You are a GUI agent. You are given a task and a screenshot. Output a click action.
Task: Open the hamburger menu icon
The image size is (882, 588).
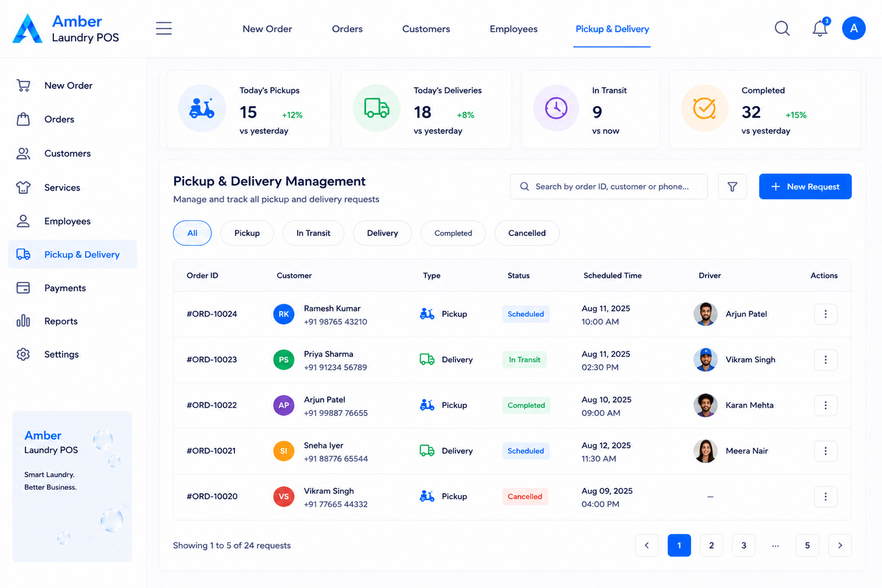pos(164,28)
